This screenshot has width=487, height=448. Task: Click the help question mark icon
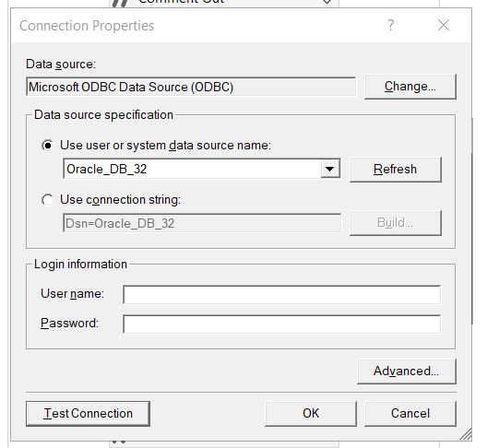coord(391,25)
